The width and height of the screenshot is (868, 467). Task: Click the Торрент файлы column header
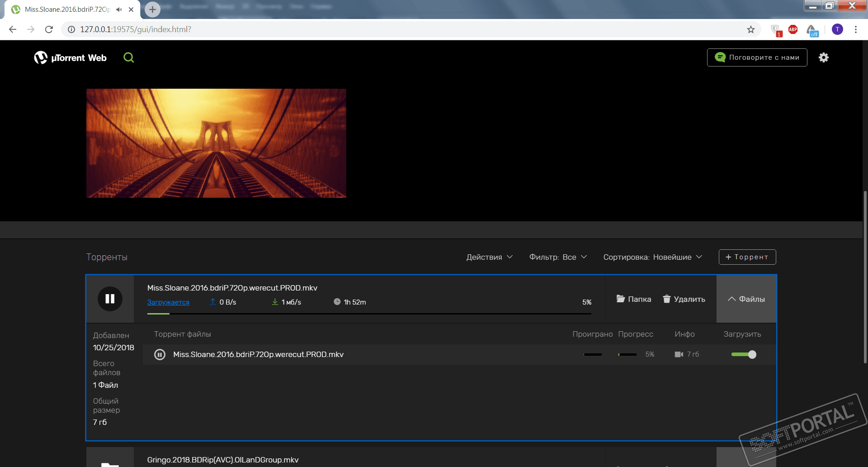coord(182,334)
